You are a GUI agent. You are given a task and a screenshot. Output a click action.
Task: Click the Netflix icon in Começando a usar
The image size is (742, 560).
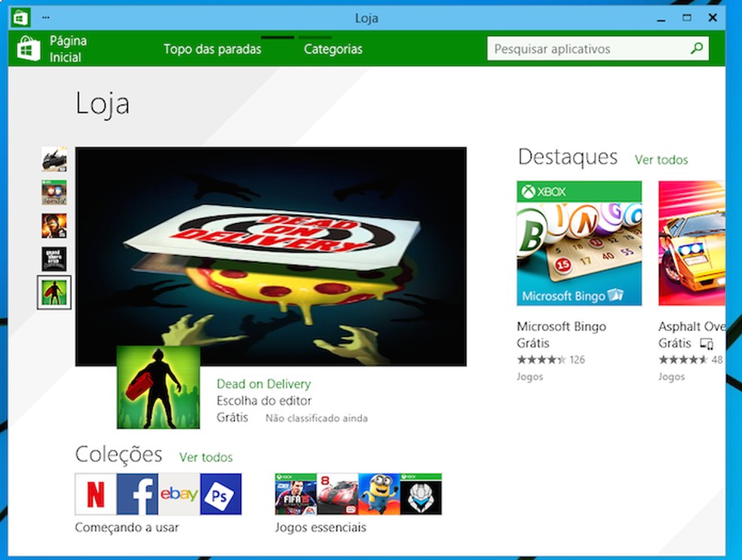(x=96, y=494)
